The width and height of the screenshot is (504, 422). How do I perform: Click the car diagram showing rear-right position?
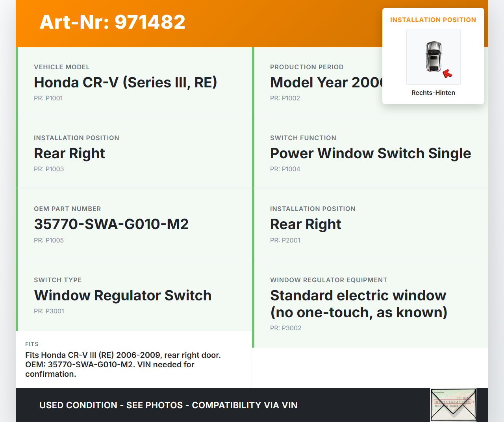pyautogui.click(x=434, y=57)
